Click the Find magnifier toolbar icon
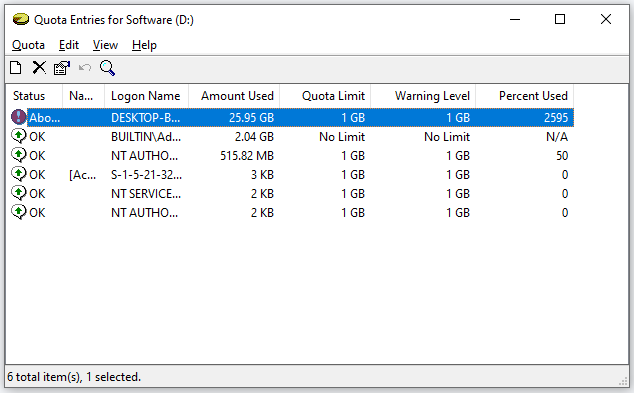Viewport: 634px width, 393px height. click(x=108, y=68)
